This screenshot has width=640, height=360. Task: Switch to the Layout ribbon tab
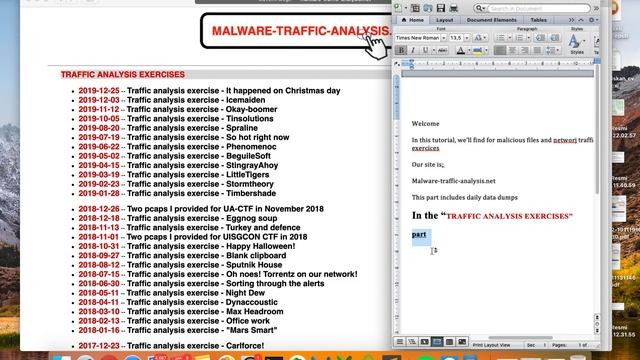pyautogui.click(x=444, y=20)
